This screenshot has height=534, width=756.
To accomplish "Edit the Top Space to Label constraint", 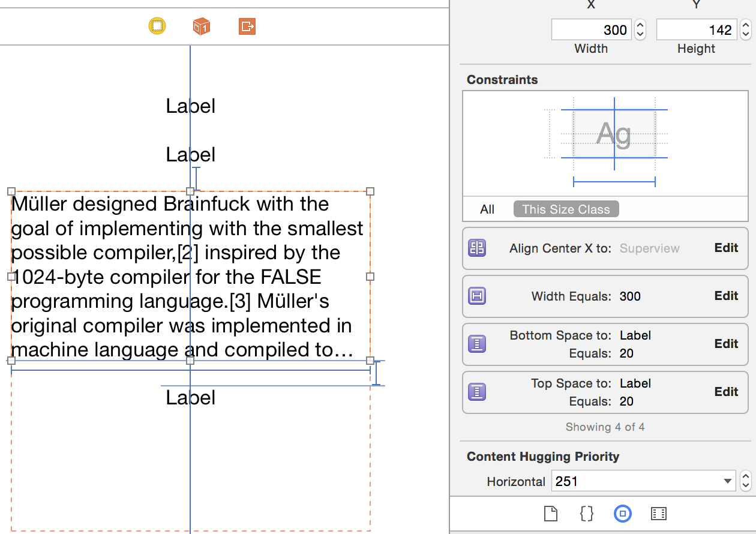I will click(726, 392).
